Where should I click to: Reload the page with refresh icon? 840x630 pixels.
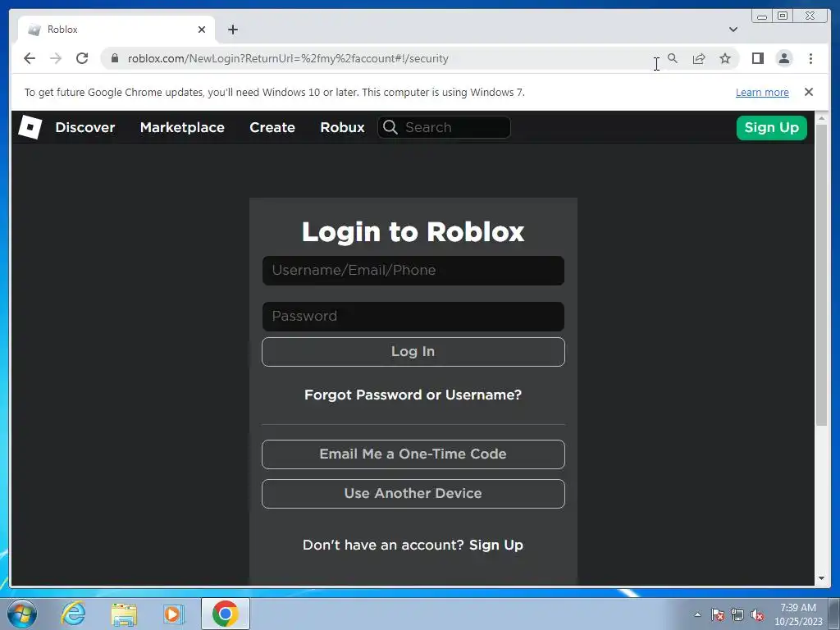(x=82, y=58)
